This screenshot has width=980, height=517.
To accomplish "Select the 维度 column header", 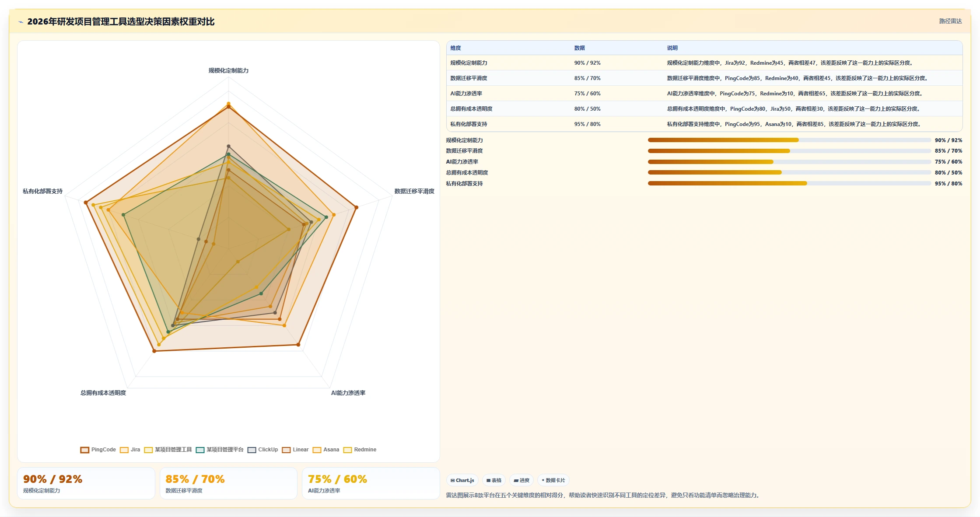I will coord(455,48).
